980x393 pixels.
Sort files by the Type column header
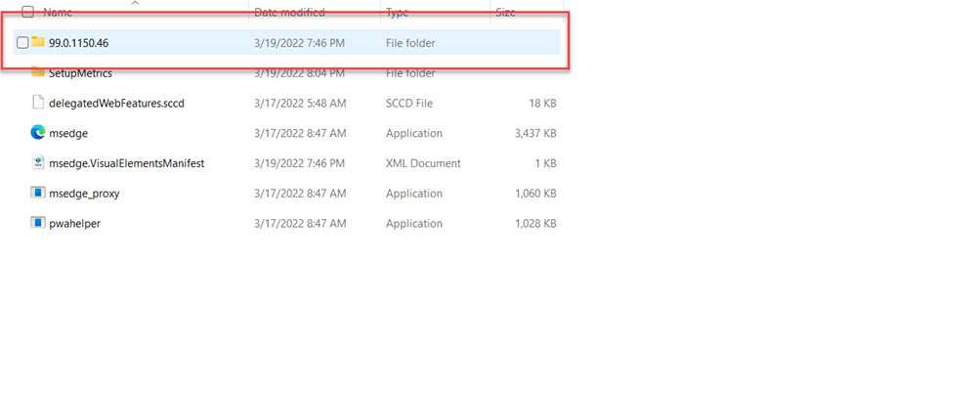coord(398,12)
